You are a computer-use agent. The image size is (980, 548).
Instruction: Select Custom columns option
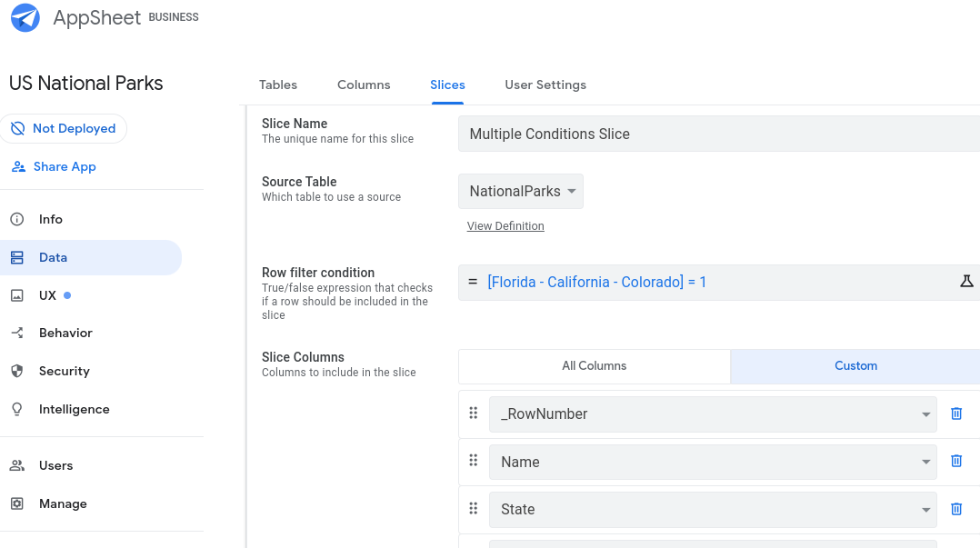855,366
